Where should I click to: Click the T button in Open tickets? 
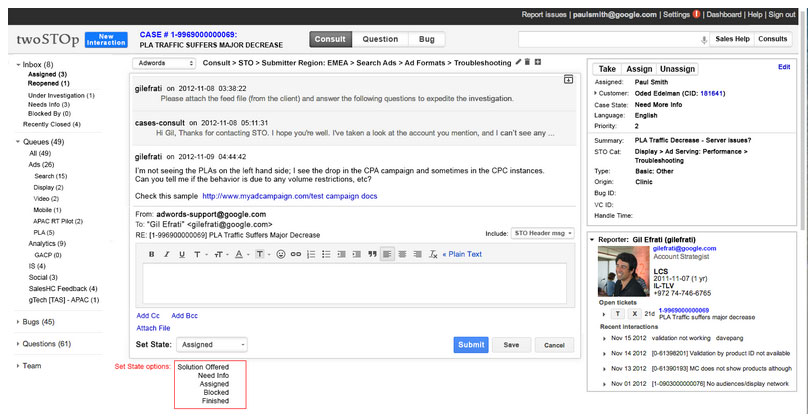tap(617, 314)
